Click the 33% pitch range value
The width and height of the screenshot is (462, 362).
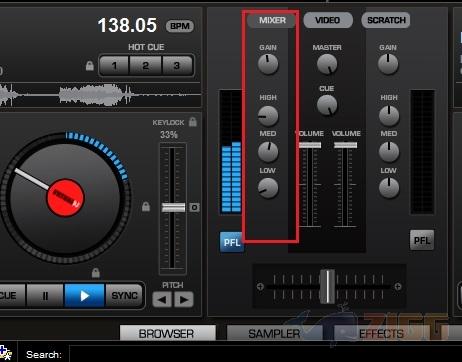(169, 135)
